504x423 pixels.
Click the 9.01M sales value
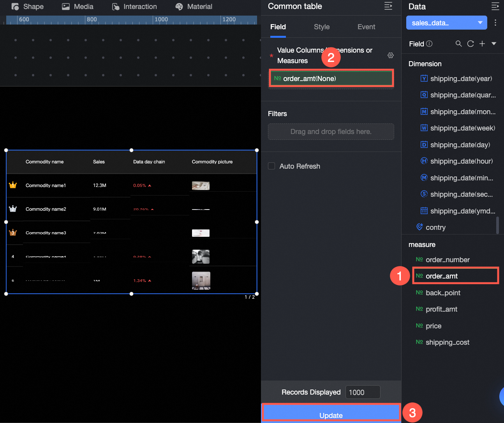(100, 209)
